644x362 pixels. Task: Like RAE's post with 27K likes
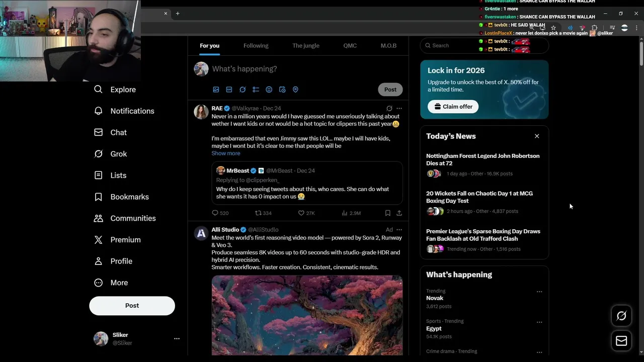306,213
